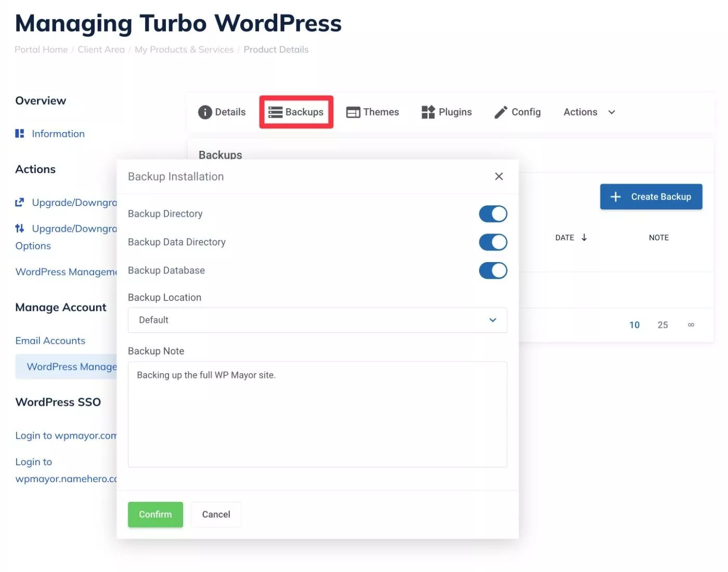
Task: Click the Upgrade/Downgrade external-link icon
Action: coord(20,202)
